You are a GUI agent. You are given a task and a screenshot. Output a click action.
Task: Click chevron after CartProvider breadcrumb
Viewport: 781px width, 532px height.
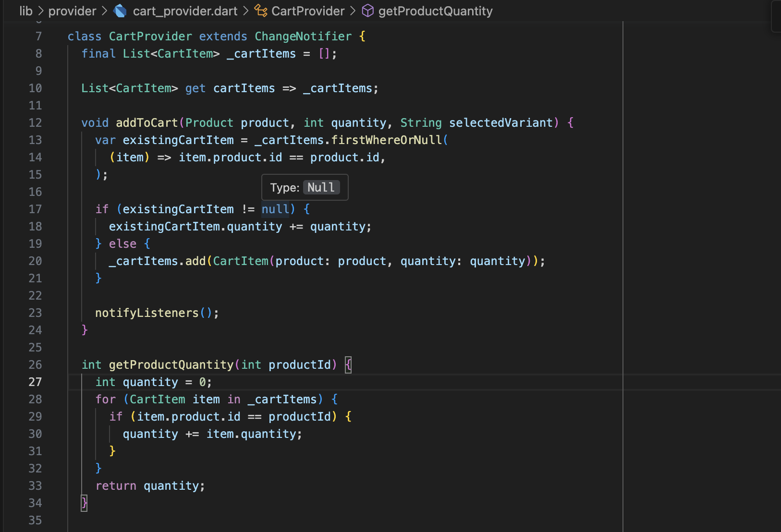click(353, 11)
